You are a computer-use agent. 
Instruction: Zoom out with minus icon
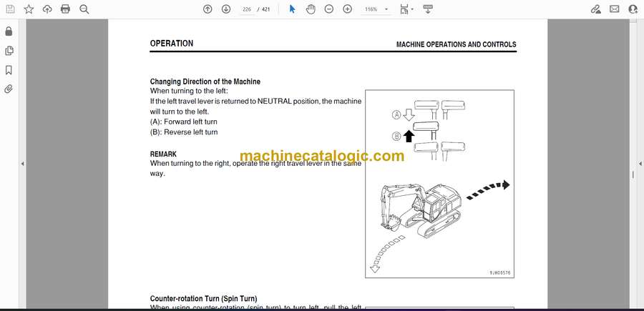point(329,9)
